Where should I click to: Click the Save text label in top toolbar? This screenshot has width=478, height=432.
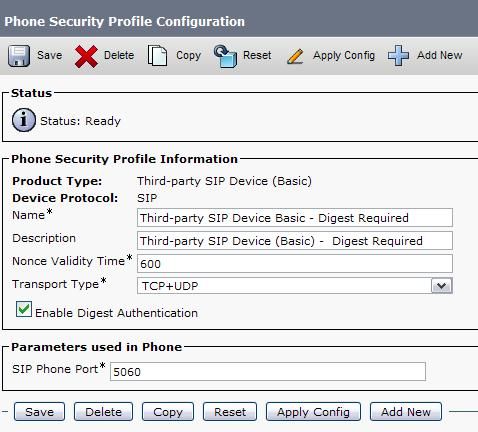pyautogui.click(x=49, y=55)
